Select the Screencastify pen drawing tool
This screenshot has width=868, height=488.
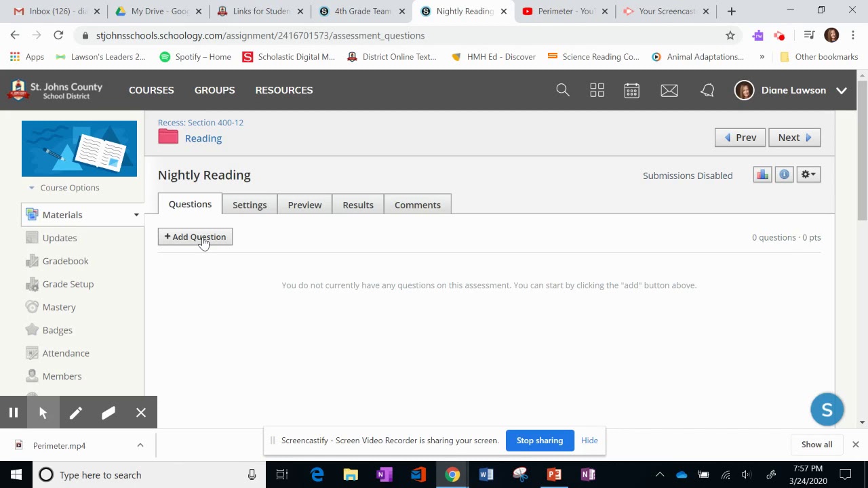[75, 413]
